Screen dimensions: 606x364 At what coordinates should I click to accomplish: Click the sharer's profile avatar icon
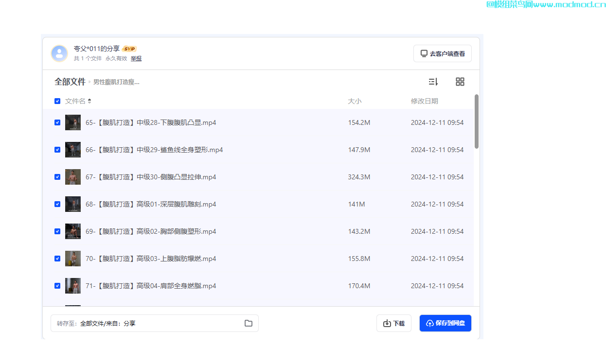pos(59,53)
